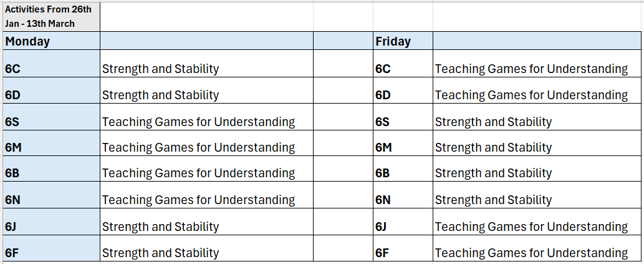Viewport: 644px width, 264px height.
Task: Select the 6C class cell under Monday
Action: click(50, 69)
